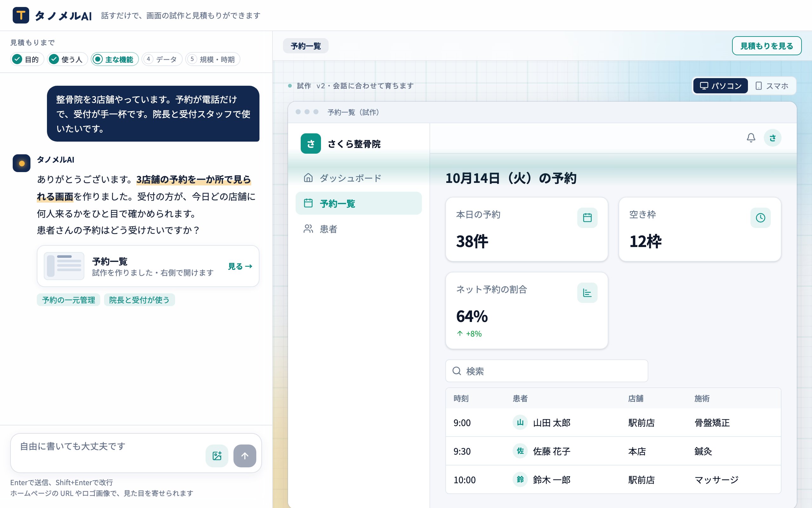
Task: Click the 佐 avatar beside 佐藤 花子
Action: tap(520, 451)
